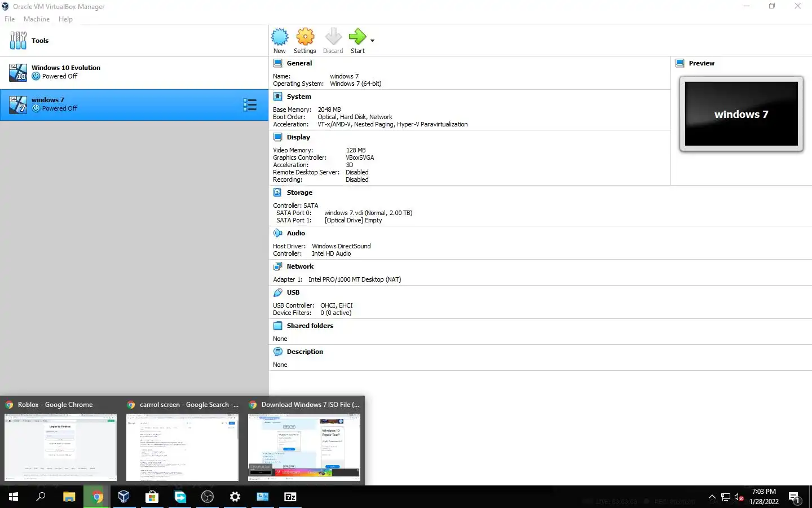Open Microsoft Store from taskbar

pyautogui.click(x=152, y=497)
